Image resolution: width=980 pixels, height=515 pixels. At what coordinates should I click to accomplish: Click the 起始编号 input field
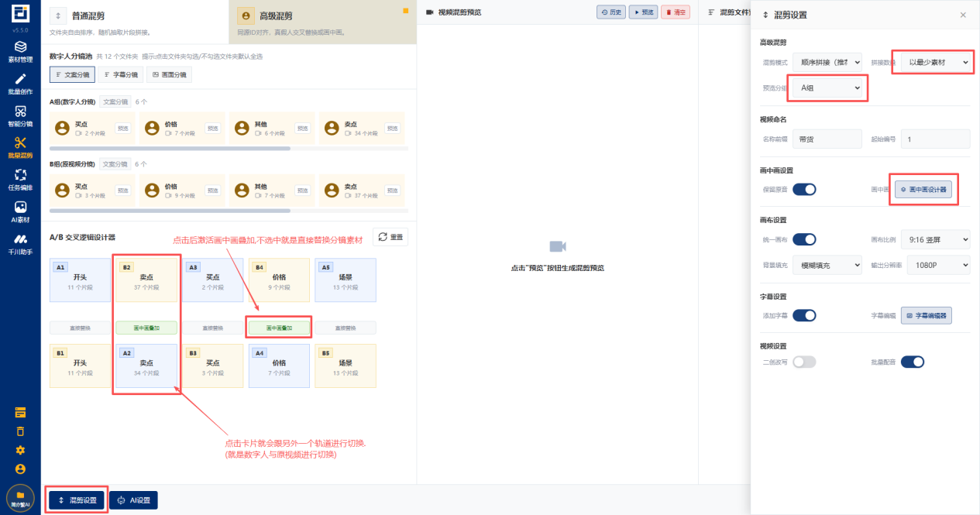pyautogui.click(x=936, y=139)
